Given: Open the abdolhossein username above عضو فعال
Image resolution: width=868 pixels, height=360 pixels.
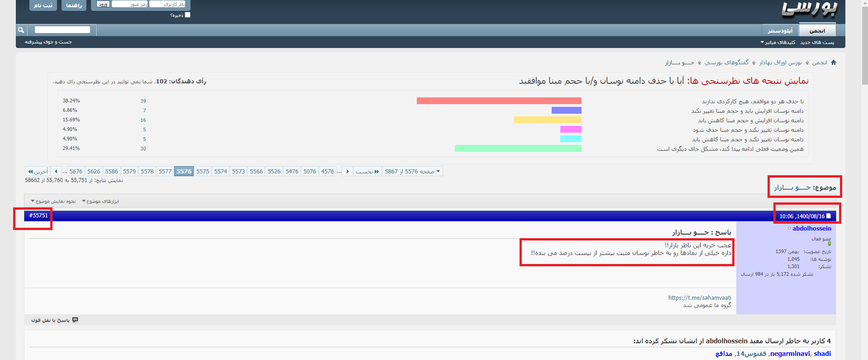Looking at the screenshot, I should point(812,229).
